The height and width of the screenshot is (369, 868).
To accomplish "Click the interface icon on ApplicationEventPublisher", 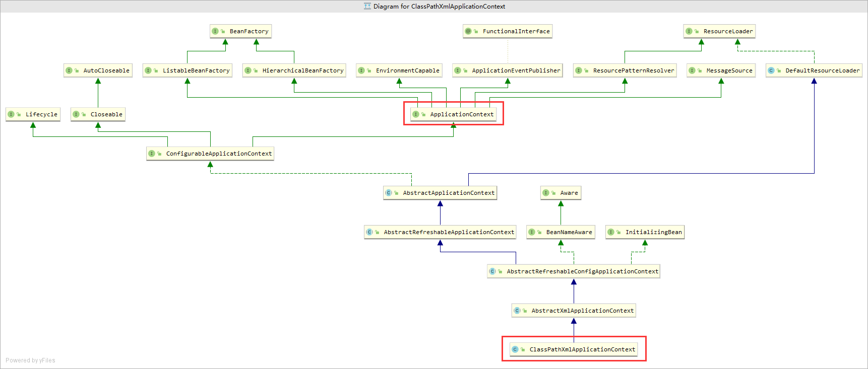I will 458,70.
